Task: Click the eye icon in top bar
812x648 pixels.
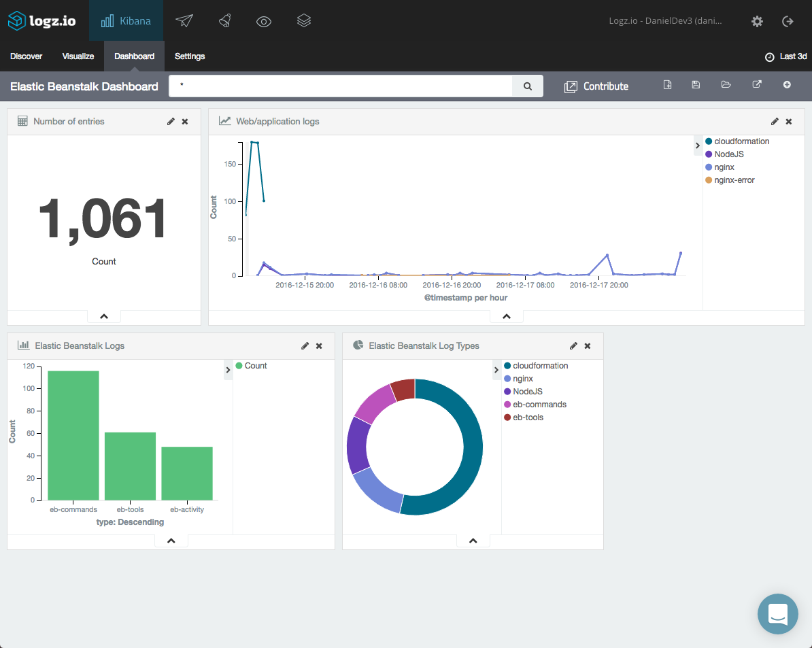Action: click(264, 21)
